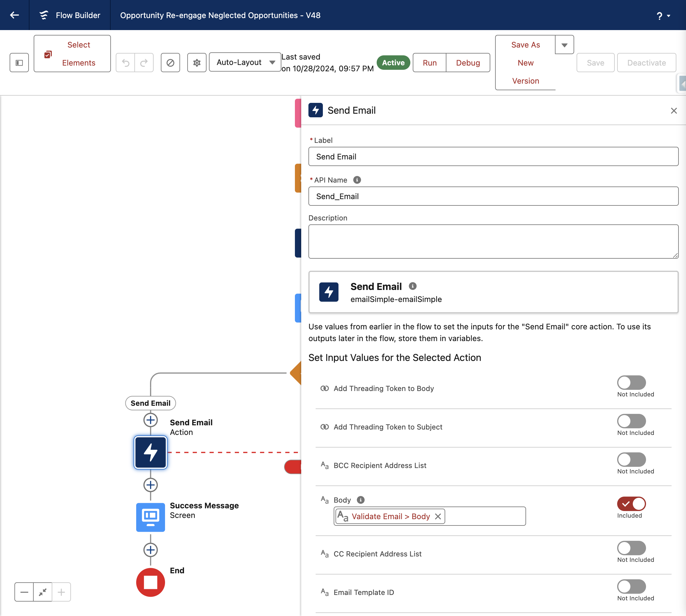Zoom out the canvas
Viewport: 686px width, 616px height.
24,592
